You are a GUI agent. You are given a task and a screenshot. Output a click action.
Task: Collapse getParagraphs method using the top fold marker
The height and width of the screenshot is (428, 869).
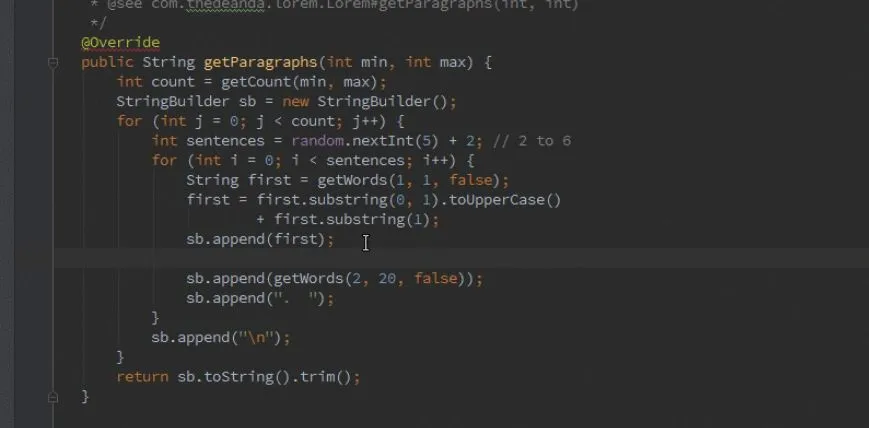pos(53,63)
